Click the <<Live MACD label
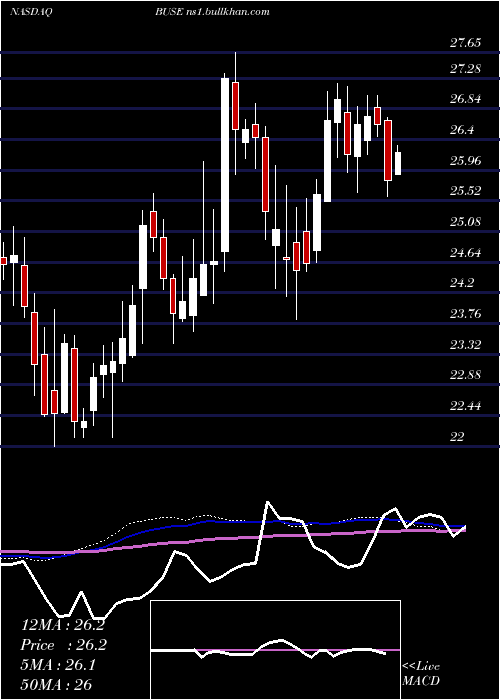Image resolution: width=500 pixels, height=700 pixels. [x=421, y=674]
